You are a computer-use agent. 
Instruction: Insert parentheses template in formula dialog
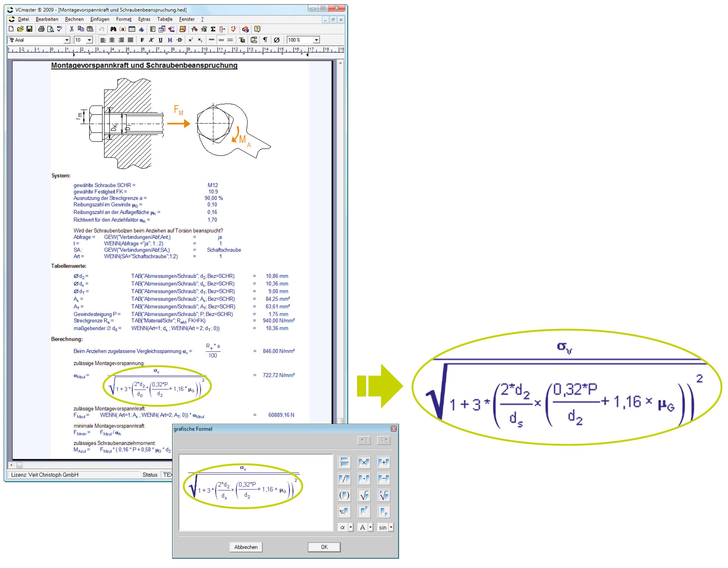(344, 496)
